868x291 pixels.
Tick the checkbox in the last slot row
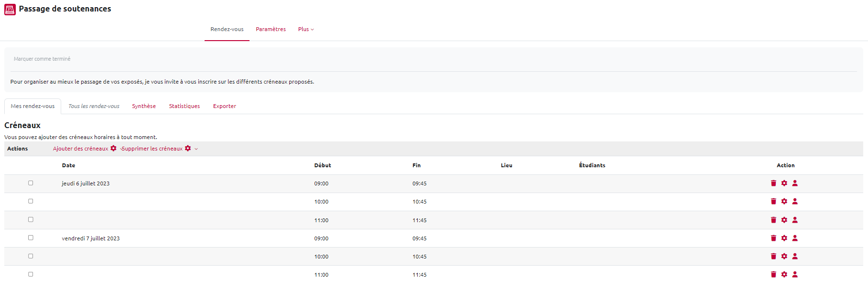31,274
